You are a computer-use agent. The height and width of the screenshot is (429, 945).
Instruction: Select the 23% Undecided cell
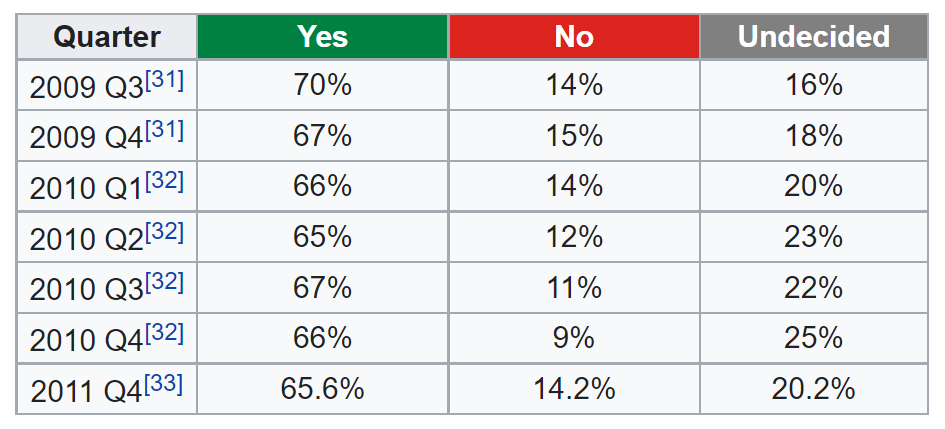[813, 237]
